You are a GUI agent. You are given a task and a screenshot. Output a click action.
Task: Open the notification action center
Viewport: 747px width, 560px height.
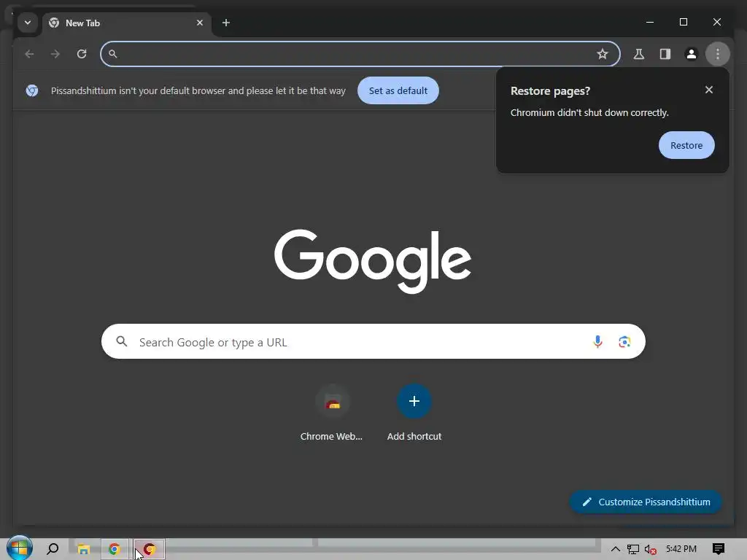(x=718, y=549)
